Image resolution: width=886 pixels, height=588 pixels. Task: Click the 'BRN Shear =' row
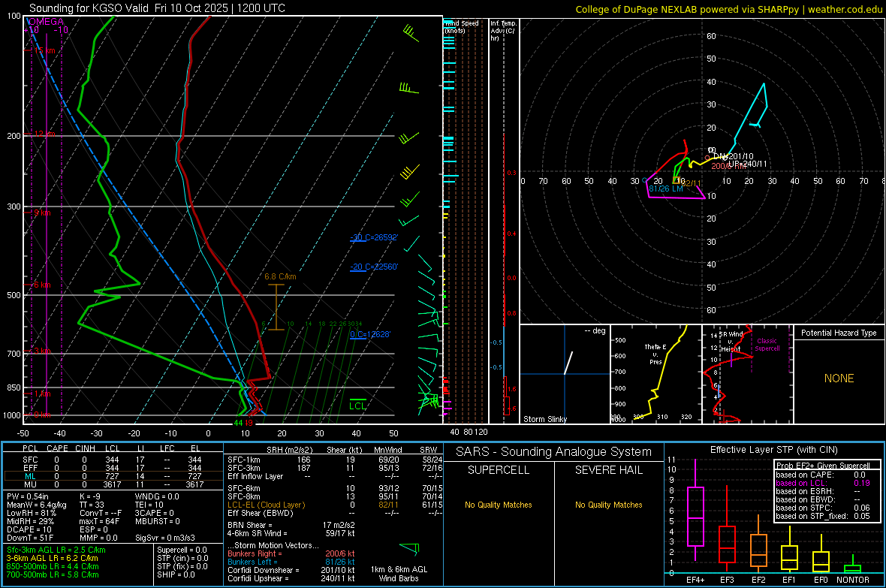(291, 525)
